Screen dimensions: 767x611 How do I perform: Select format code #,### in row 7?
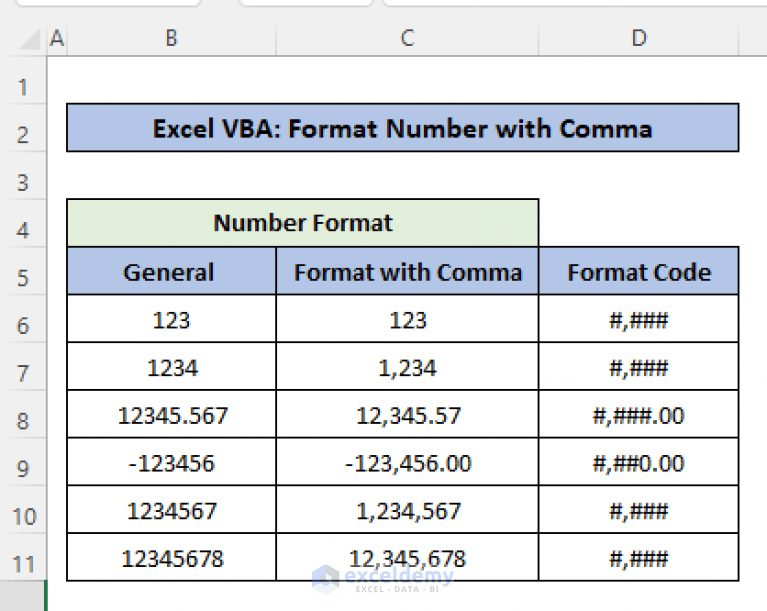point(638,367)
